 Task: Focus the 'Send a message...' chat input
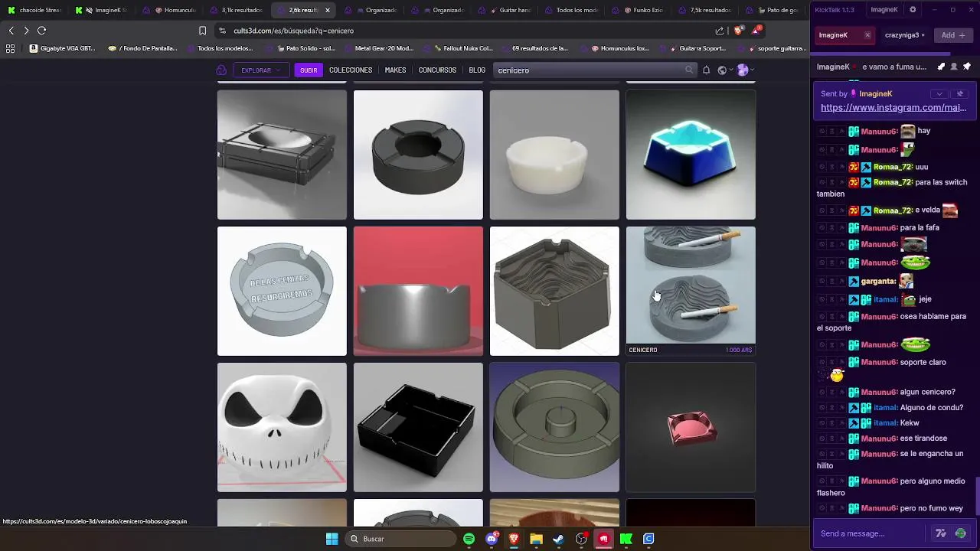coord(871,533)
